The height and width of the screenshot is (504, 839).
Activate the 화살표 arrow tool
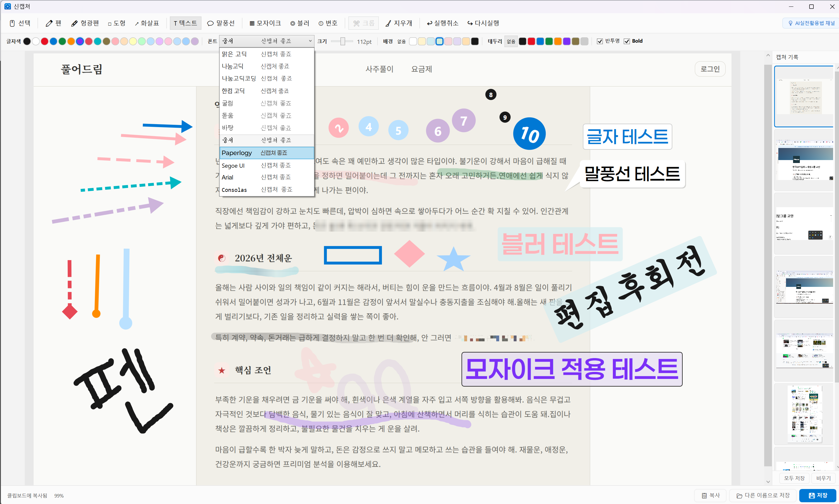pyautogui.click(x=147, y=23)
